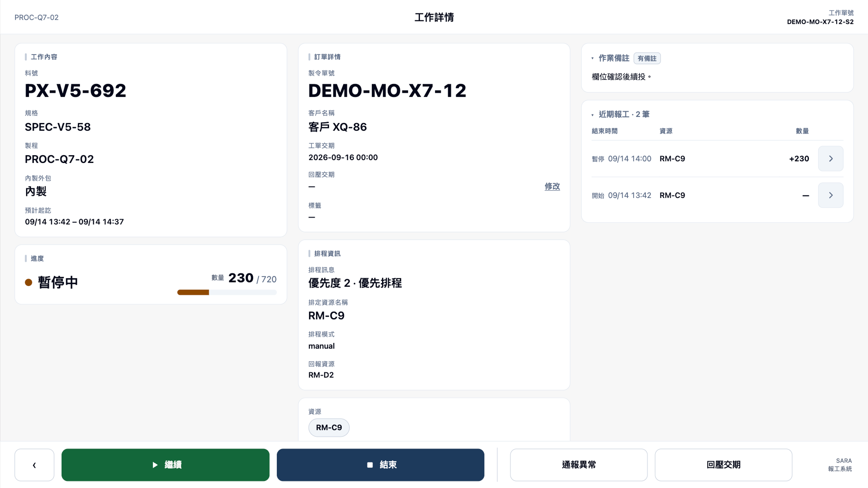Screen dimensions: 868x488
Task: Click order number DEMO-MO-X7-12
Action: pos(387,90)
